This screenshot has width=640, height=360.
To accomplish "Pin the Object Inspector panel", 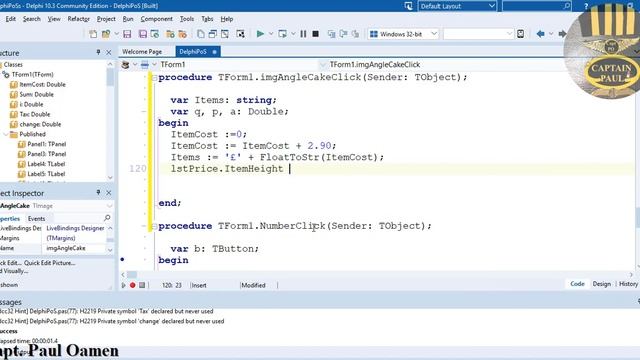I will 98,192.
